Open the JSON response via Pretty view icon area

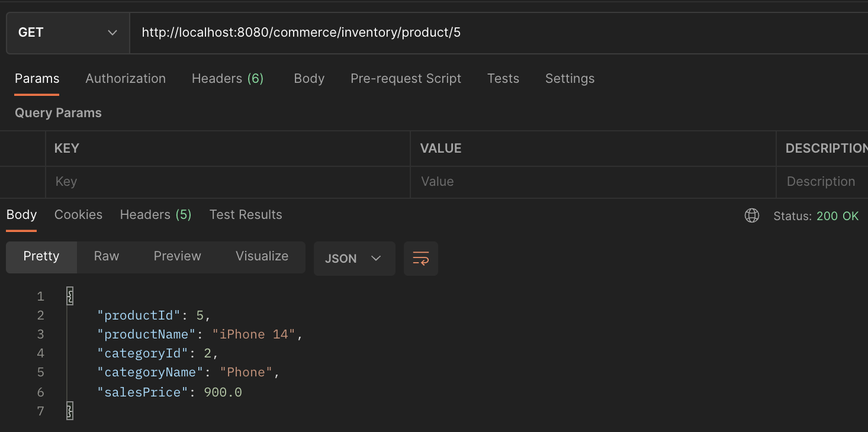[41, 257]
